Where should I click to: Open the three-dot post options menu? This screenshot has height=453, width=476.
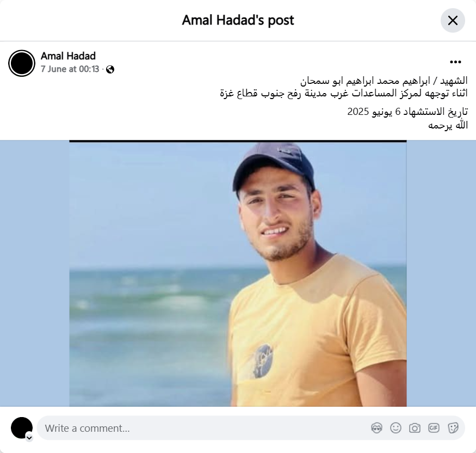[455, 62]
